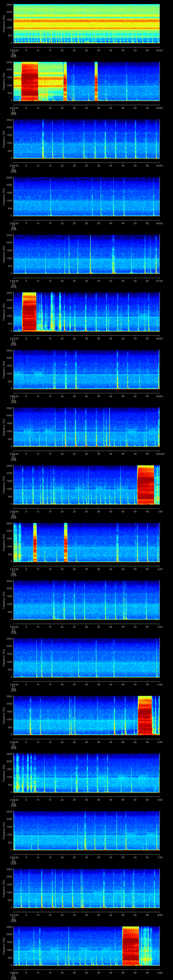Click the '3:07:00' start time label
This screenshot has height=980, width=173.
(x=14, y=915)
